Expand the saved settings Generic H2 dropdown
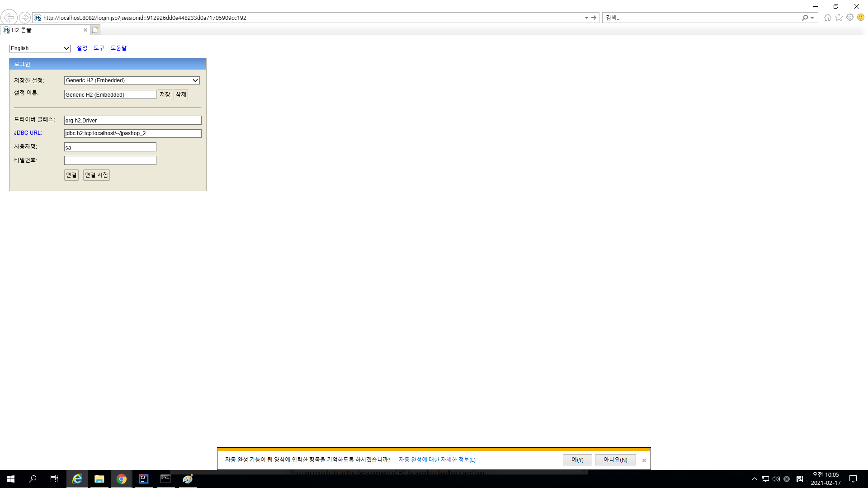Viewport: 868px width, 488px height. coord(132,80)
